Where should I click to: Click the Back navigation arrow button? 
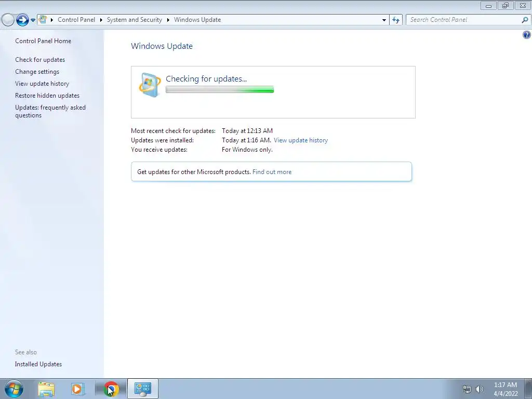pyautogui.click(x=8, y=20)
